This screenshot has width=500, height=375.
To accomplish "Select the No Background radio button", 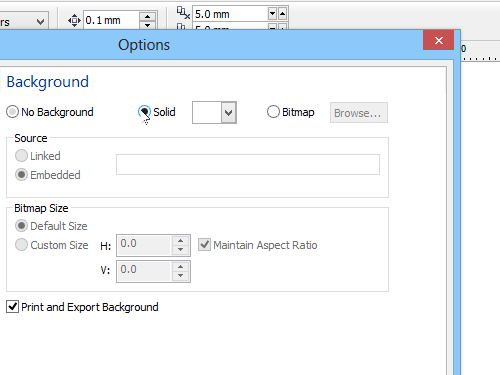I will (12, 112).
